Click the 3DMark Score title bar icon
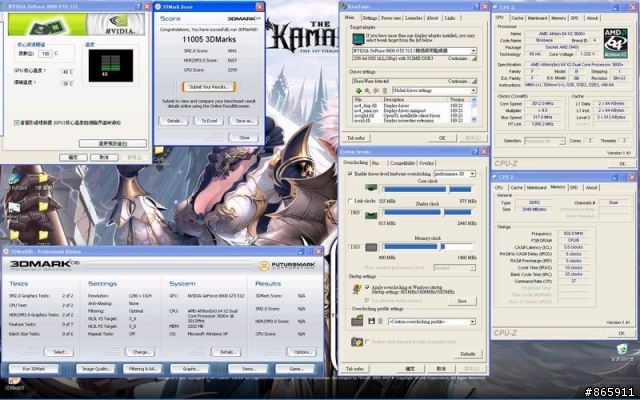This screenshot has width=640, height=400. tap(158, 7)
